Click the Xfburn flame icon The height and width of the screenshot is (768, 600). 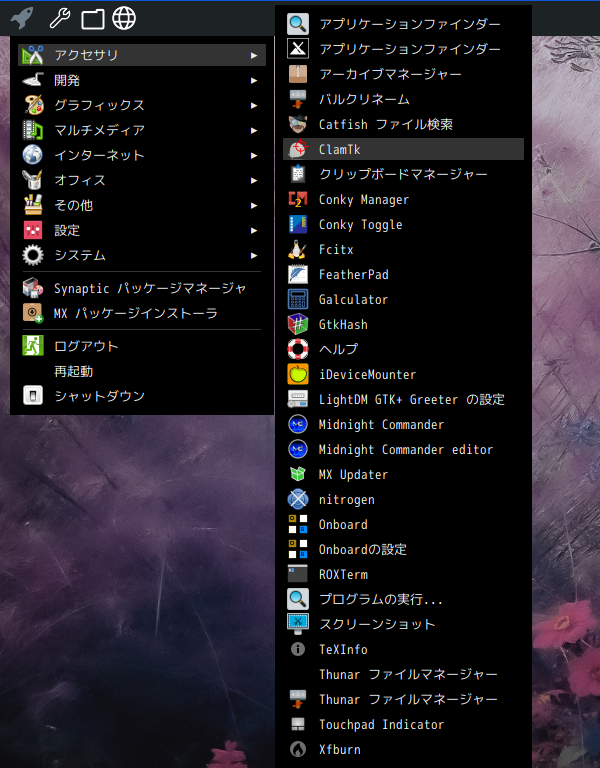[298, 749]
